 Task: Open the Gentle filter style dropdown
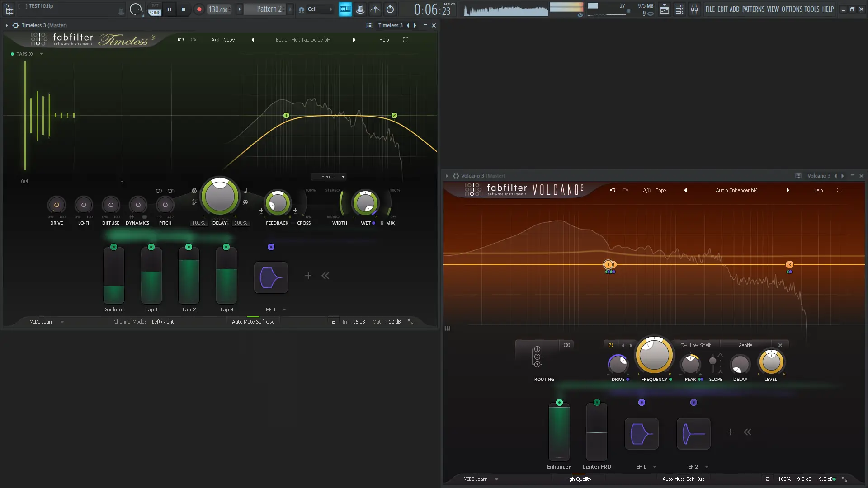745,345
